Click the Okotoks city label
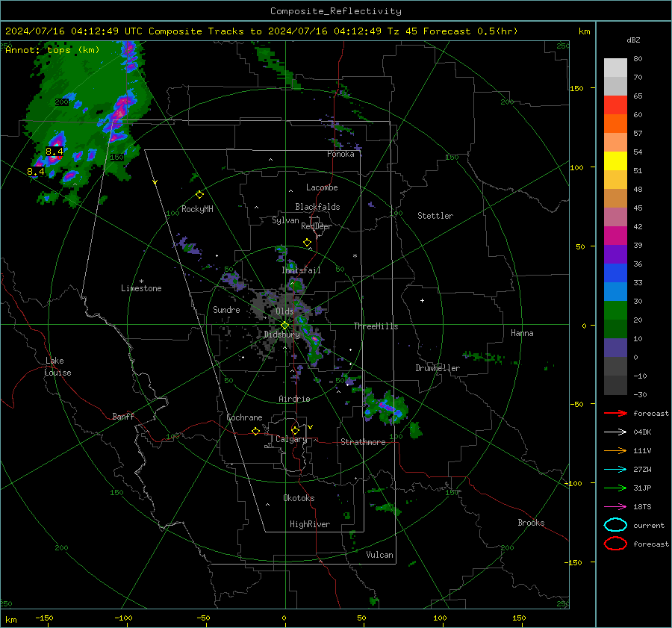The image size is (672, 628). pos(299,498)
